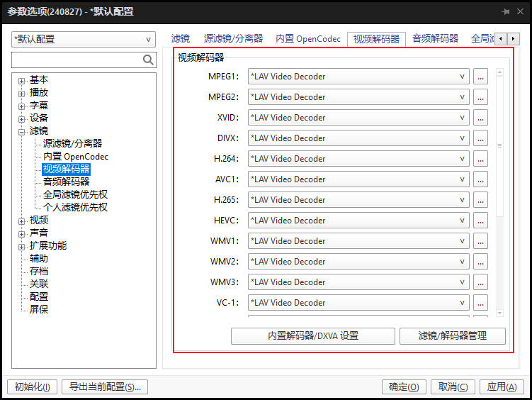532x400 pixels.
Task: Select 内置 OpenCodec in the tree
Action: (x=76, y=156)
